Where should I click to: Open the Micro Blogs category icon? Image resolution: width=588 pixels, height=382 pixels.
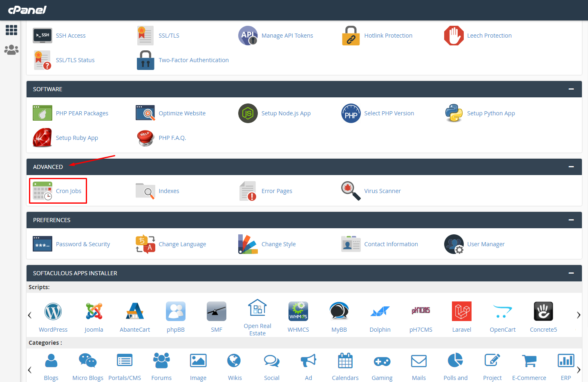point(88,361)
